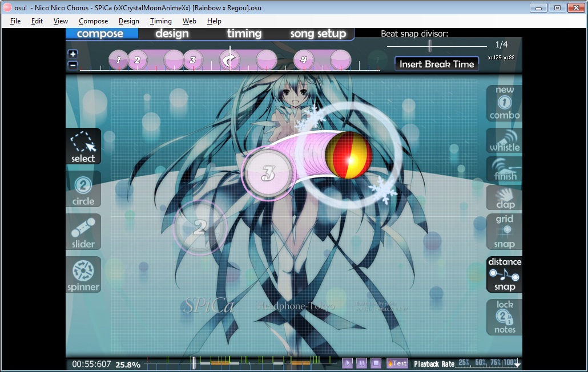Click the current time 00:55:607
Screen dimensions: 588x372
point(91,364)
